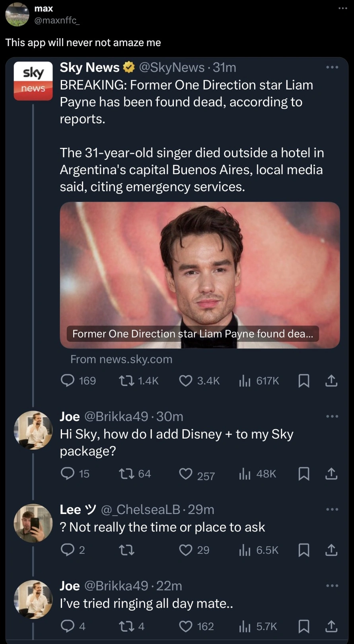This screenshot has width=354, height=644.
Task: Click the Sky News profile avatar
Action: click(x=33, y=81)
